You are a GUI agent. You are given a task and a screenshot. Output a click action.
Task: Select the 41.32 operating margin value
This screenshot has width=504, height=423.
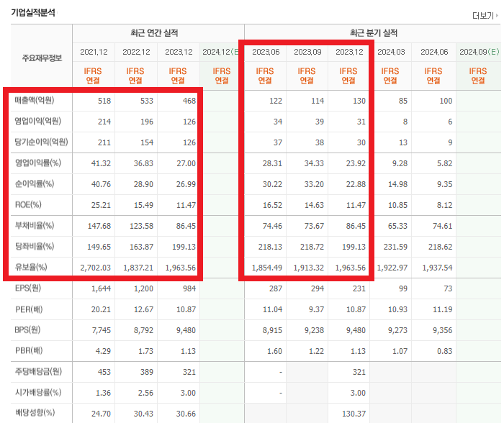point(101,163)
